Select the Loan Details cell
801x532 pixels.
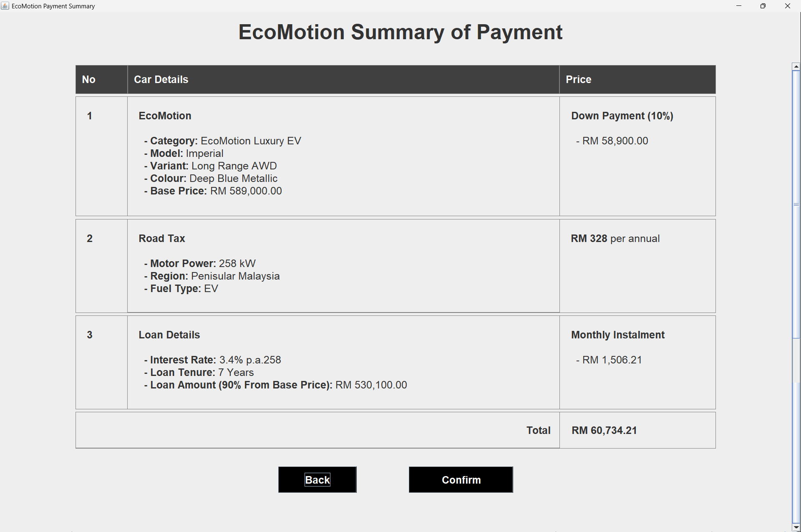pyautogui.click(x=342, y=362)
